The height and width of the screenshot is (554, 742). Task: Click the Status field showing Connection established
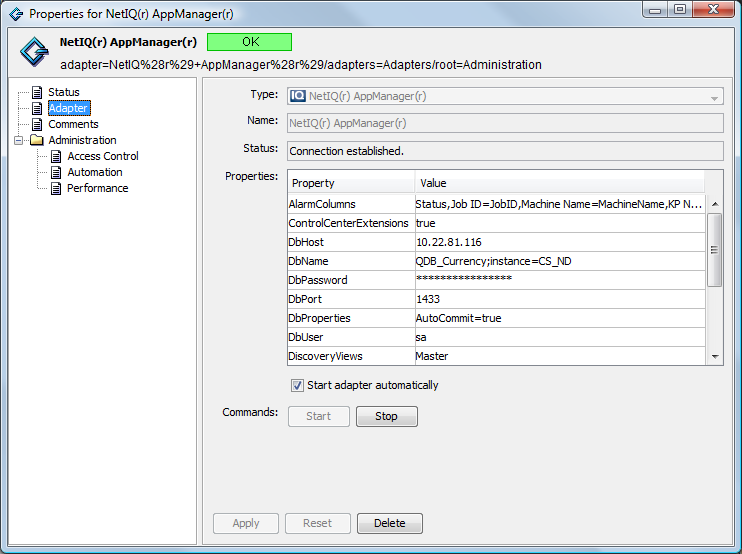pyautogui.click(x=505, y=151)
